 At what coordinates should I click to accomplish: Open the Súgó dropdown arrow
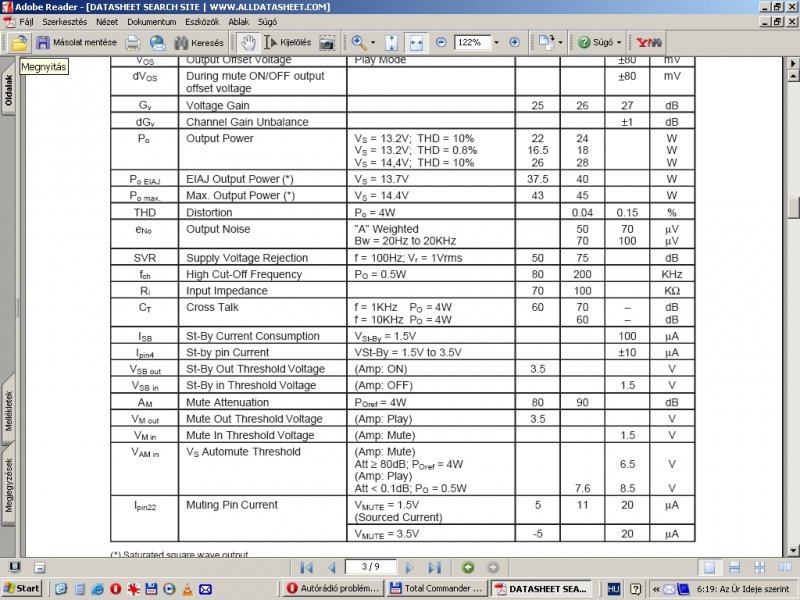[x=619, y=42]
